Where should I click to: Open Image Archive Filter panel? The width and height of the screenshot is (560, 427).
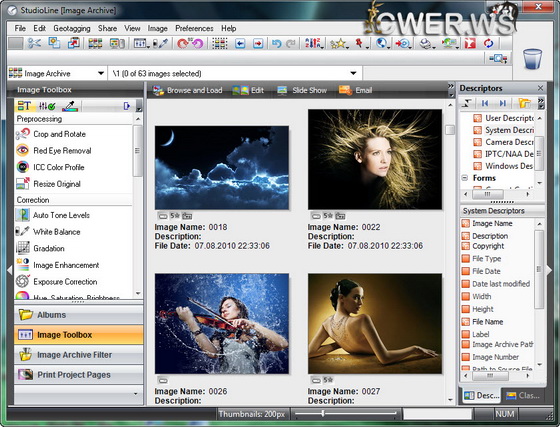(x=79, y=355)
